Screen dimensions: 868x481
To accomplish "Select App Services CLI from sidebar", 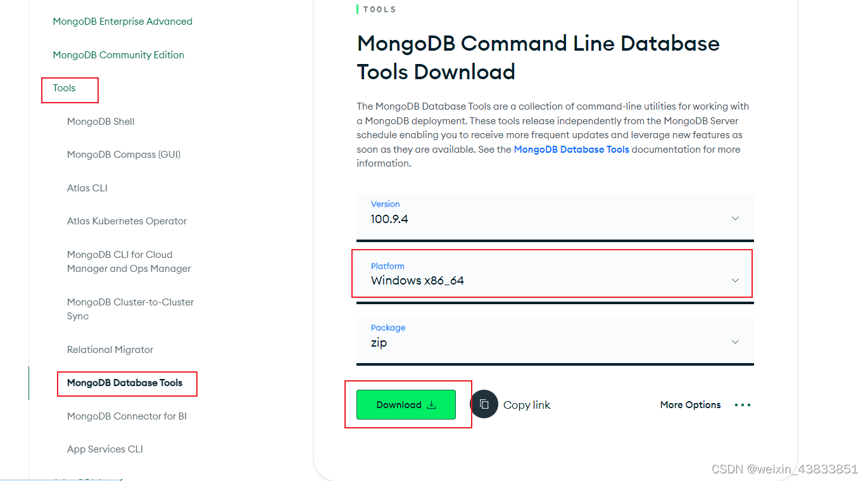I will 104,449.
